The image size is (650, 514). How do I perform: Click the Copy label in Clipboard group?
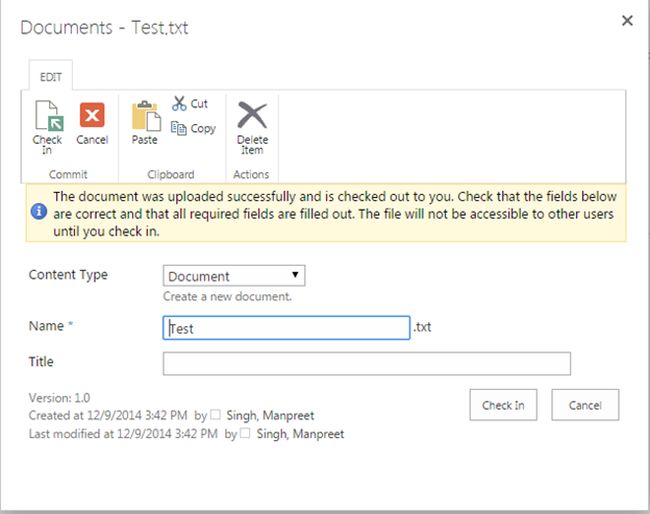click(203, 128)
